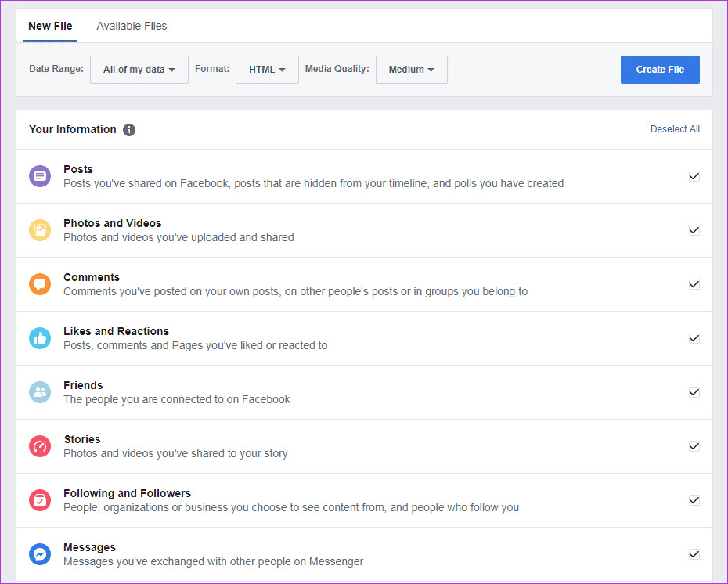Click the 'Your Information' section title
The height and width of the screenshot is (584, 728).
73,129
